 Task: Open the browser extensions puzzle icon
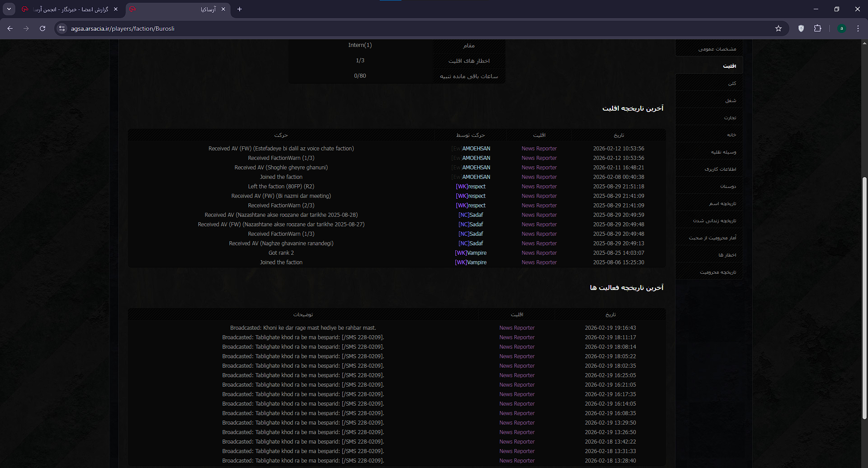point(817,28)
